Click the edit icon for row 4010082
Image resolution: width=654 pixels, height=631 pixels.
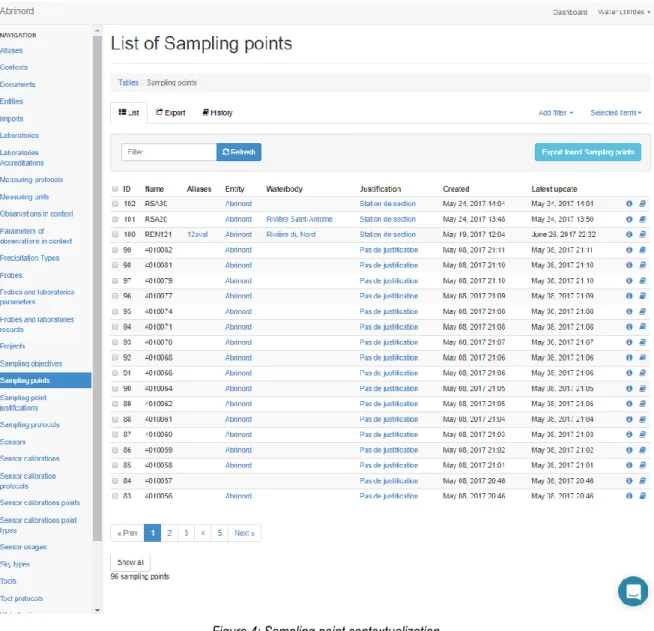coord(642,250)
